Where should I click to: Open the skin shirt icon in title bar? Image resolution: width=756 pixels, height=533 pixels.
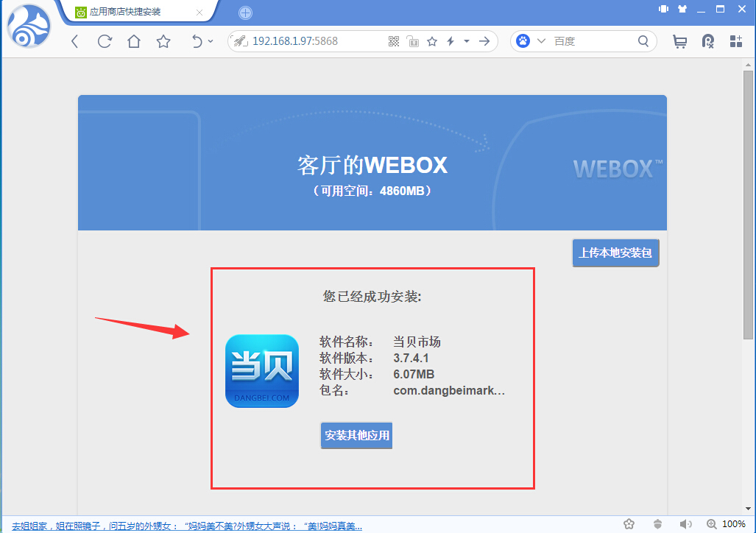pos(682,9)
